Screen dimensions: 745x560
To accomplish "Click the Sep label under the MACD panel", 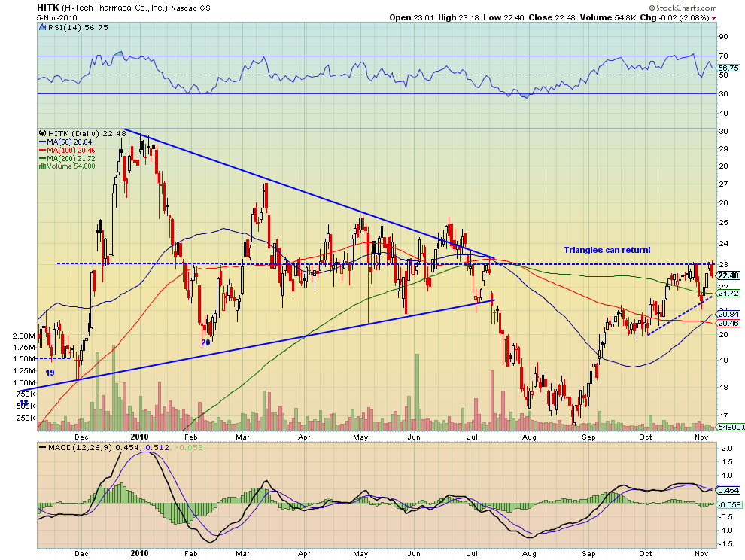I will pyautogui.click(x=588, y=554).
